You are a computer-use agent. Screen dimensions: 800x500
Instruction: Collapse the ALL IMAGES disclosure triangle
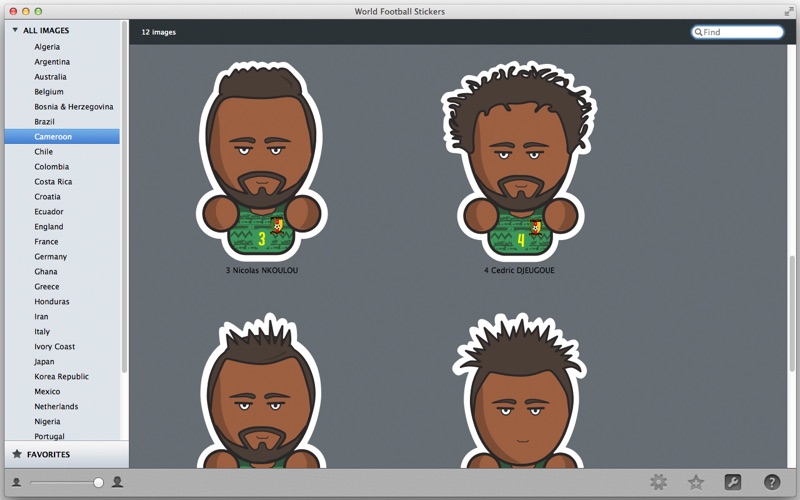(x=15, y=30)
